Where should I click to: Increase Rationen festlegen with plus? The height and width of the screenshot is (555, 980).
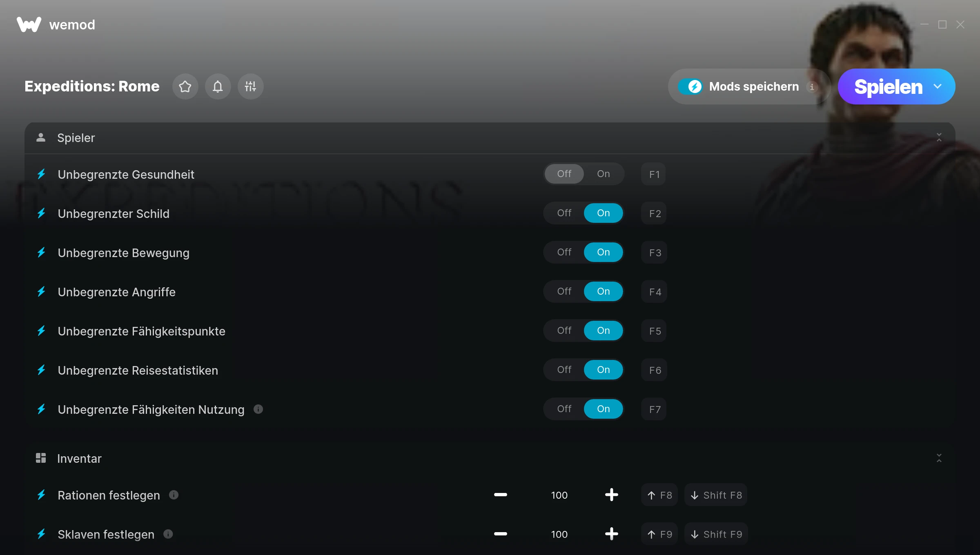pos(611,495)
